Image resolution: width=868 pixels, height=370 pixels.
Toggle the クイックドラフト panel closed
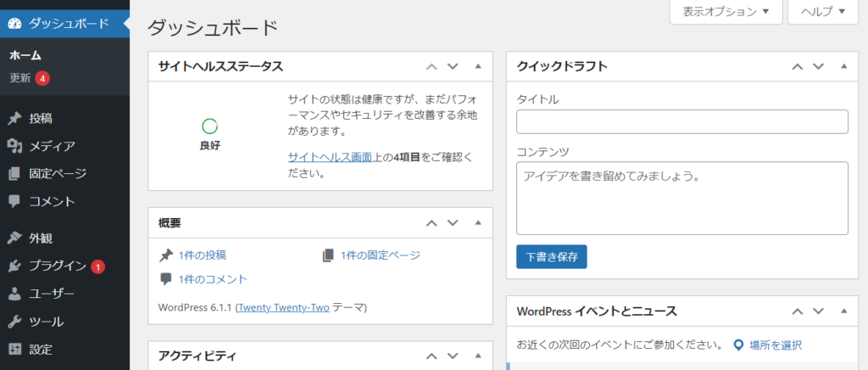843,66
